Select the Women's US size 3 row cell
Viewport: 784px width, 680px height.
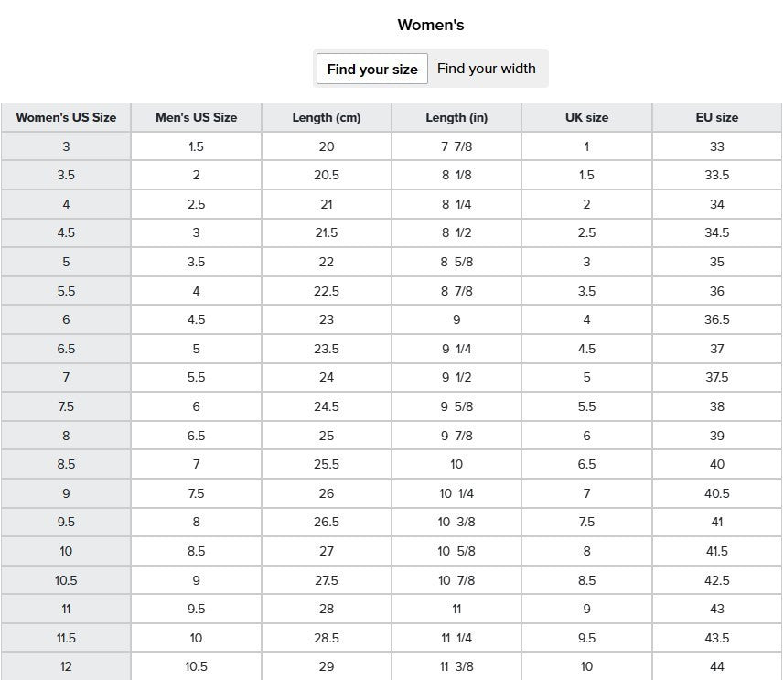(x=66, y=146)
